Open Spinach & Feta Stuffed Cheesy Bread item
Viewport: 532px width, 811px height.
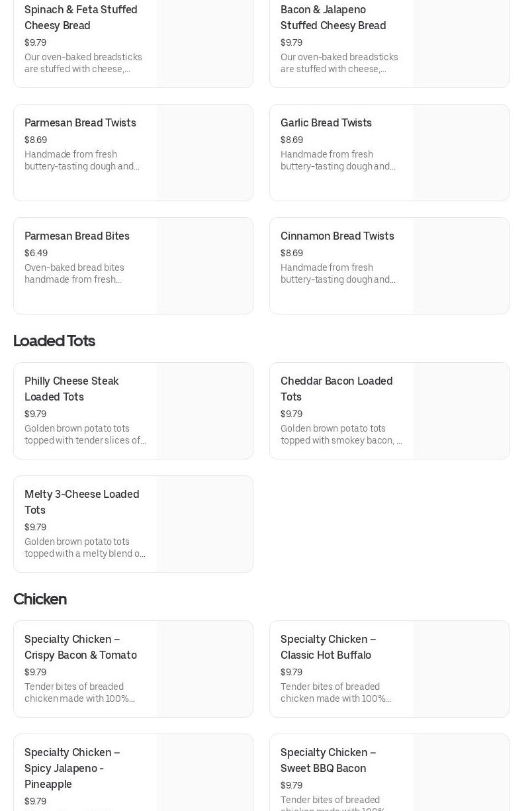point(81,18)
